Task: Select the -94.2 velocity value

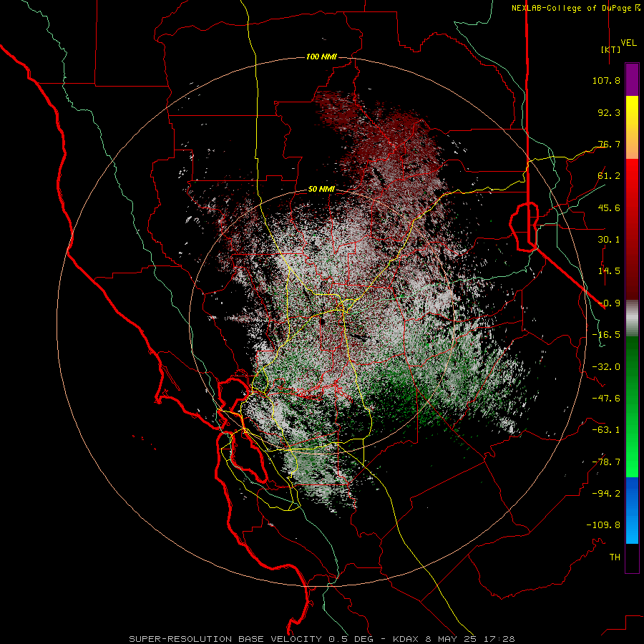Action: pyautogui.click(x=606, y=494)
